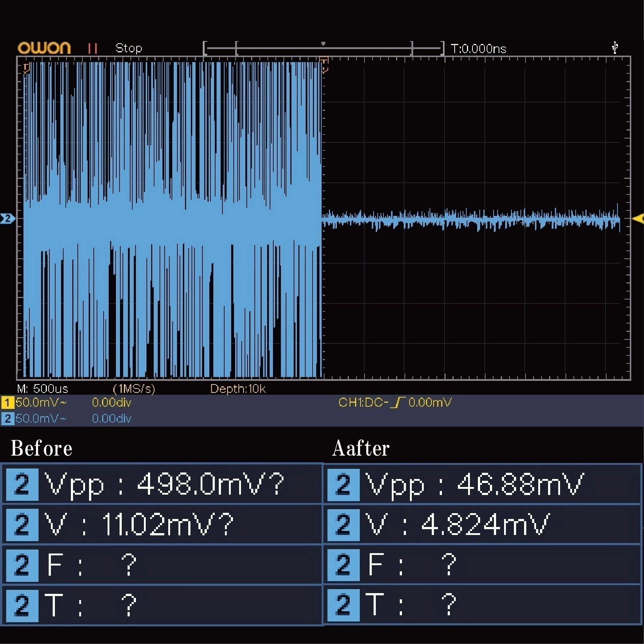Open the M: 500us timebase setting

click(x=43, y=389)
